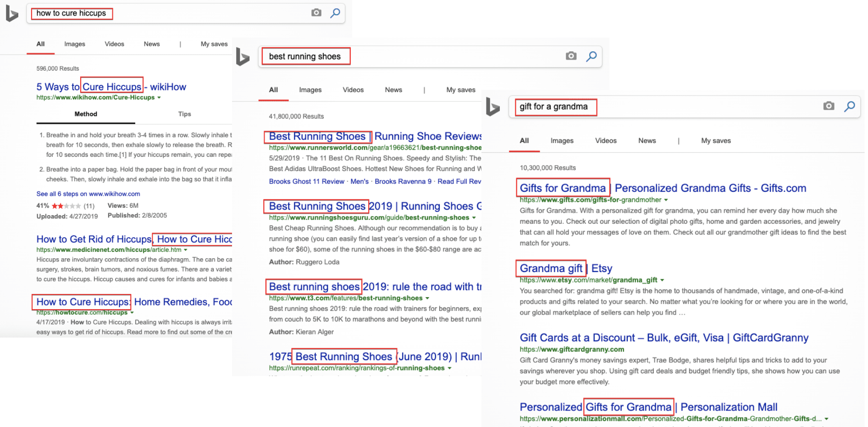Open 'Best Running Shoes 2019 | Running Shoes G' result
The image size is (868, 427).
point(375,206)
